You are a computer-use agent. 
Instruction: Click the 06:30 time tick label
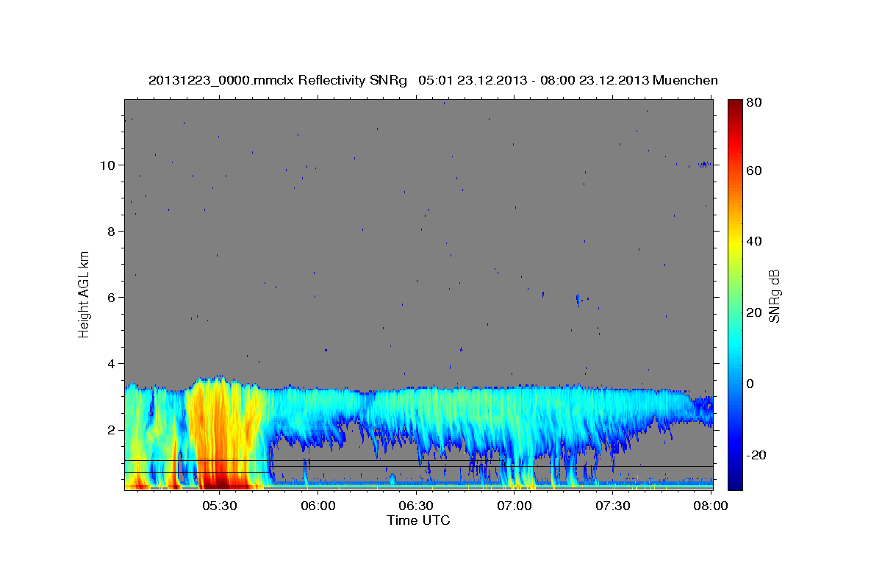(416, 506)
